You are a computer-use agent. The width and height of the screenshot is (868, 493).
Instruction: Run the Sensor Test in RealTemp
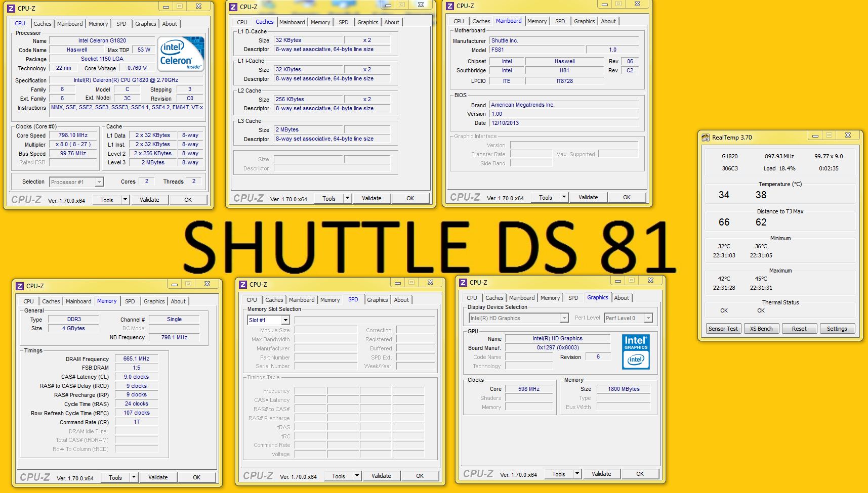click(723, 328)
